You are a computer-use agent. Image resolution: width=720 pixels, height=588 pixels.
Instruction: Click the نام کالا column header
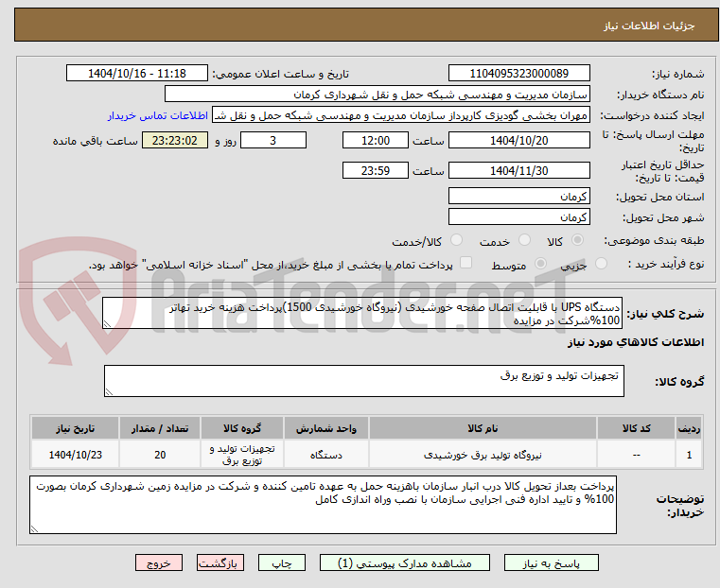pyautogui.click(x=483, y=428)
